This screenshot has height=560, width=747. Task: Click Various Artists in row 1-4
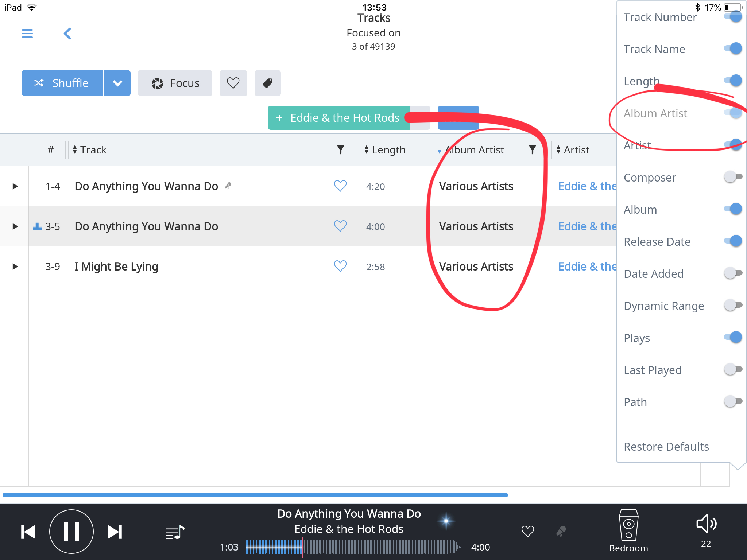(x=476, y=186)
